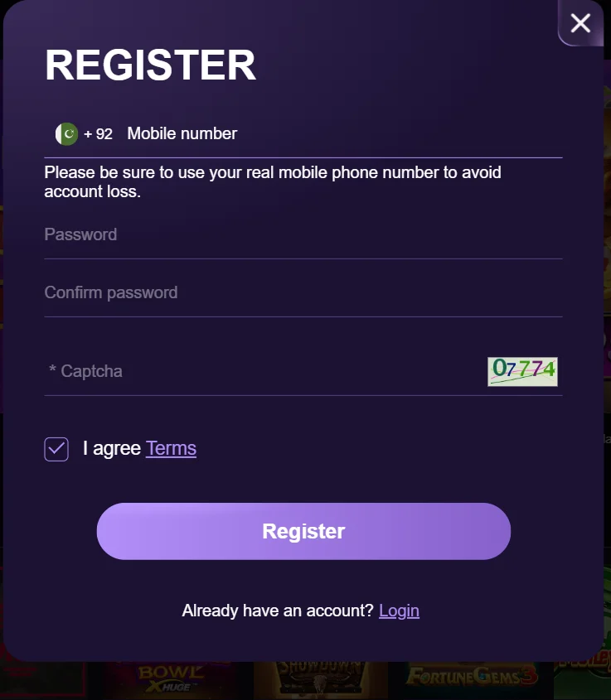
Task: Click the real mobile number warning text
Action: pos(272,182)
